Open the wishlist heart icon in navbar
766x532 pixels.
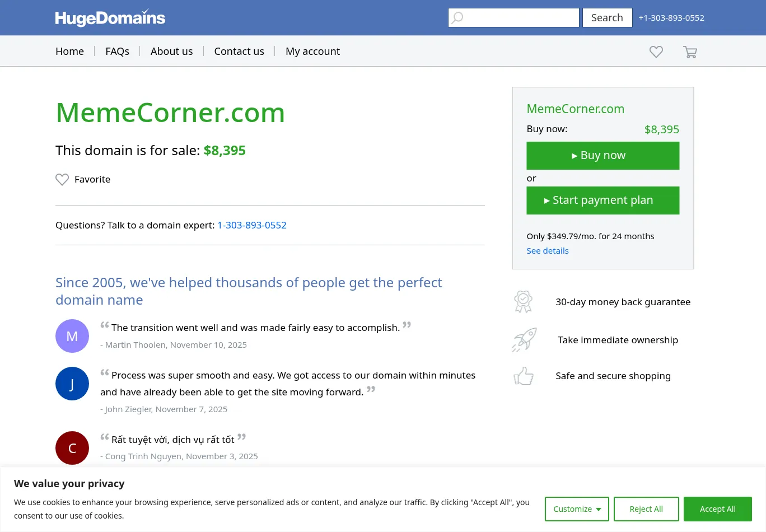coord(656,52)
